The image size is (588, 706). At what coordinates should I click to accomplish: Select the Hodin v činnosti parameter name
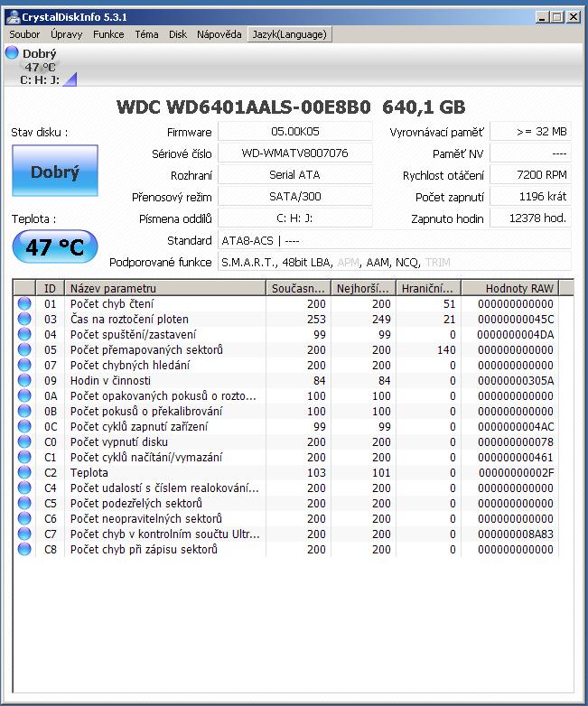[x=110, y=380]
